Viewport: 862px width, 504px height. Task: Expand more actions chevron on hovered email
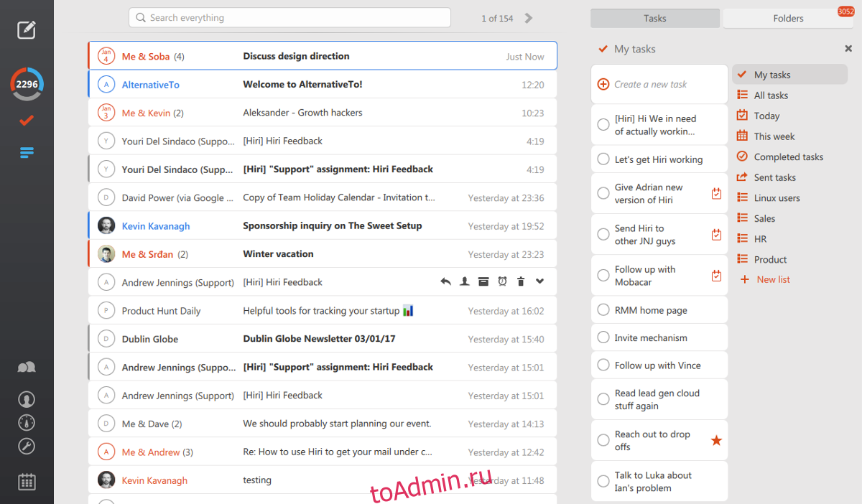540,282
